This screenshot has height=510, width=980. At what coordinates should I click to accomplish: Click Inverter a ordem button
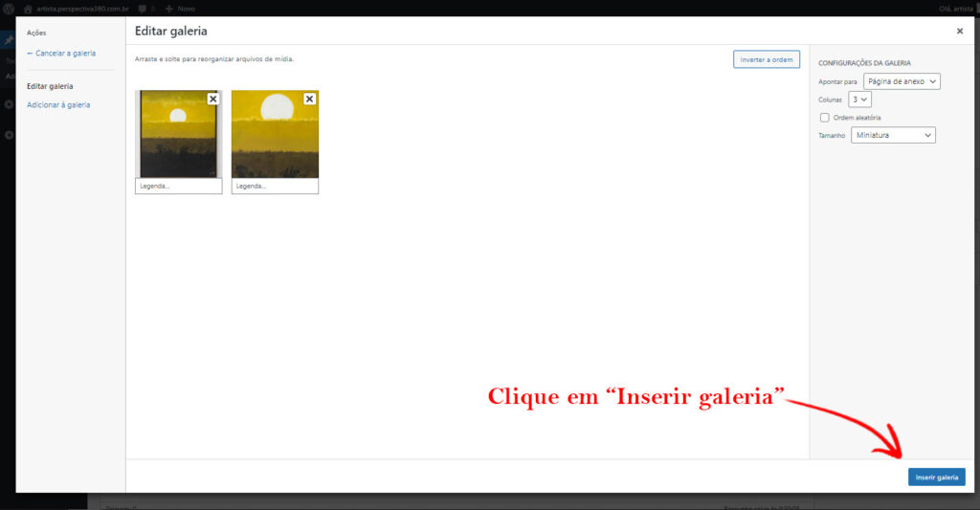[767, 59]
